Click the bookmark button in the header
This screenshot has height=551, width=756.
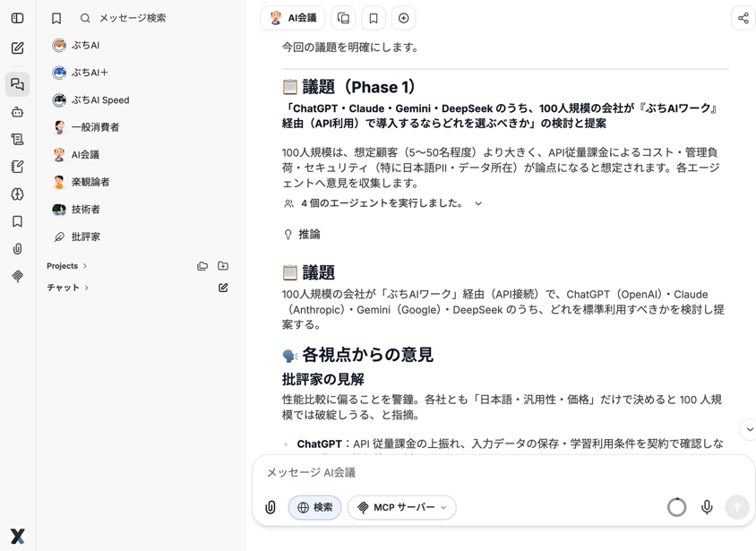click(374, 18)
